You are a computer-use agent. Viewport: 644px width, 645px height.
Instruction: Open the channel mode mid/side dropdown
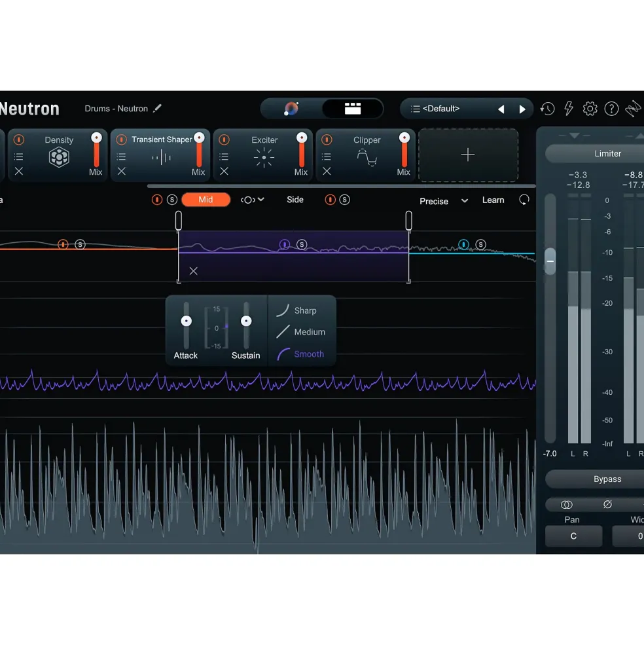[252, 200]
